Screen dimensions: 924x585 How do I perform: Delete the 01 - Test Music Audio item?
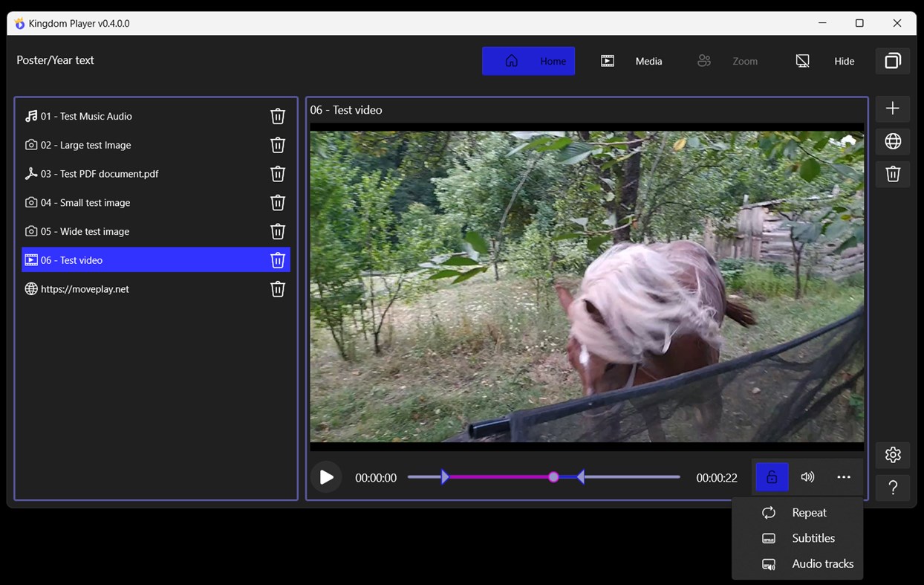[x=278, y=116]
